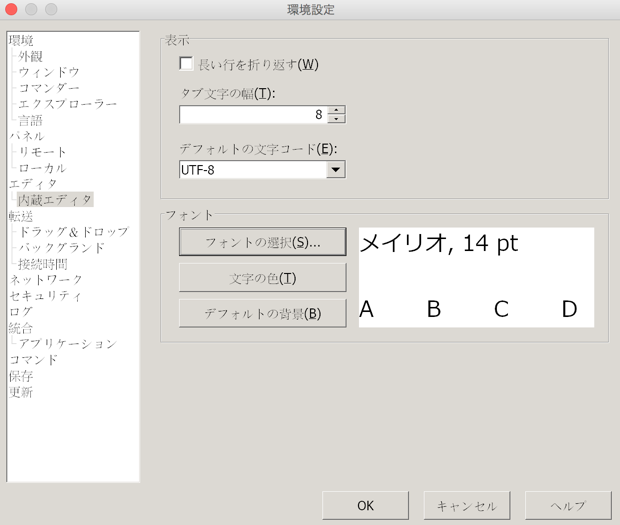Select コマンド in the settings tree
The image size is (620, 525).
pos(34,360)
